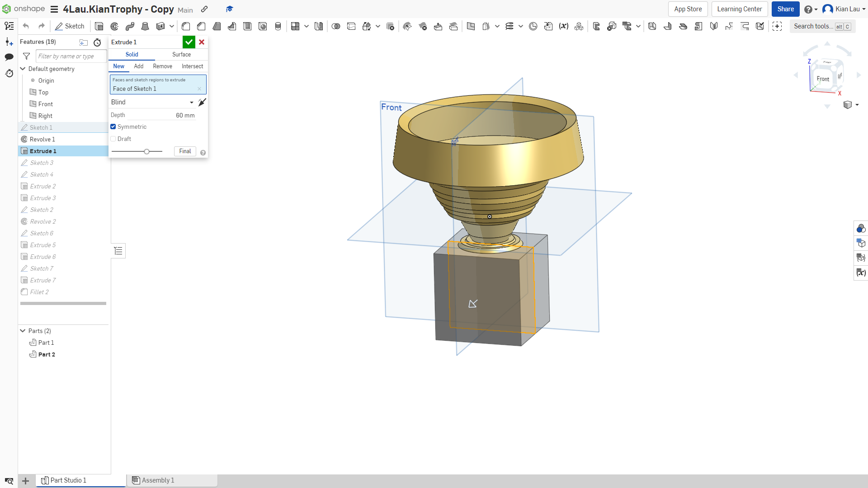Select the Variable (x) tool
868x488 pixels.
pyautogui.click(x=563, y=26)
